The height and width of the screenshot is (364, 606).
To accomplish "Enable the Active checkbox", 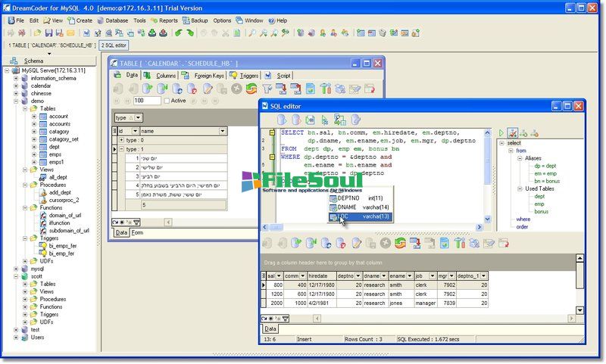I will [167, 101].
